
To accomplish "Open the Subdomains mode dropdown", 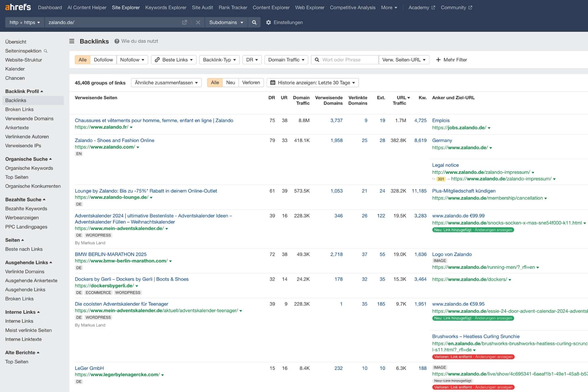I will [x=226, y=22].
